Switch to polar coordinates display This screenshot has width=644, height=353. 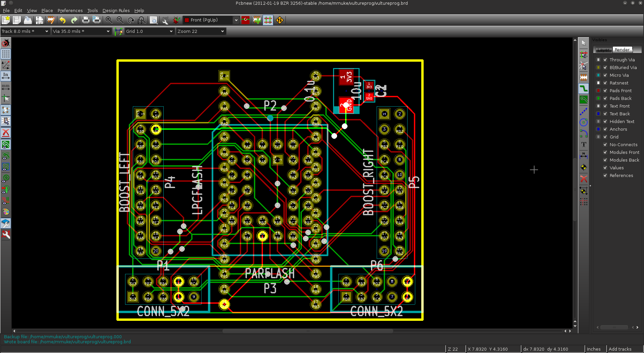(x=6, y=65)
